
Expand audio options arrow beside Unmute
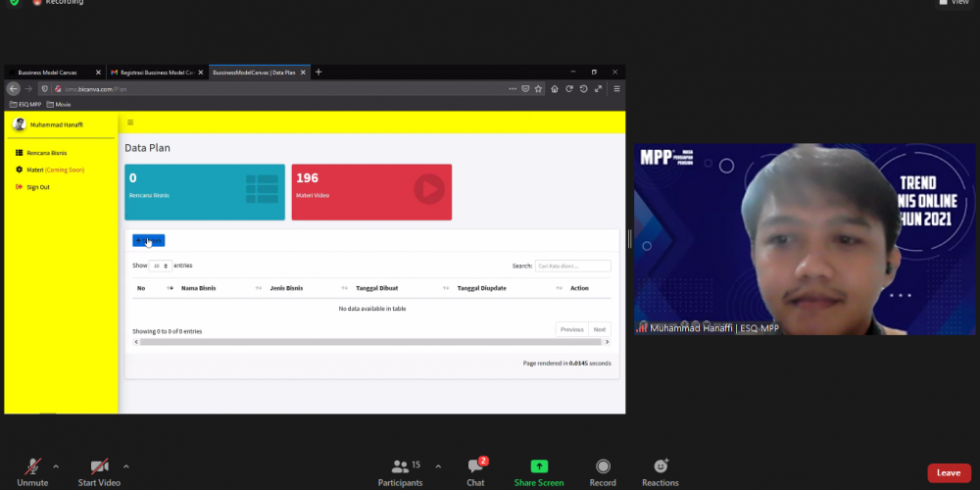56,465
